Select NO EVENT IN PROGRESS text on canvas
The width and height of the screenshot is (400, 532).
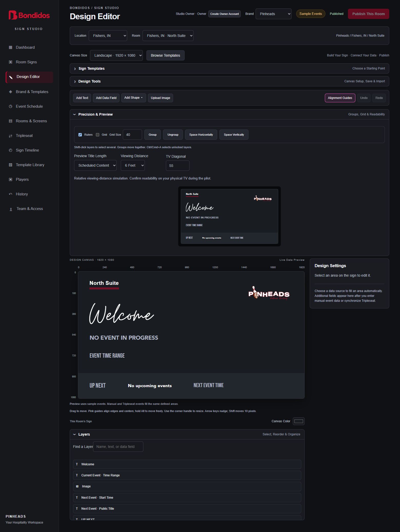coord(124,338)
